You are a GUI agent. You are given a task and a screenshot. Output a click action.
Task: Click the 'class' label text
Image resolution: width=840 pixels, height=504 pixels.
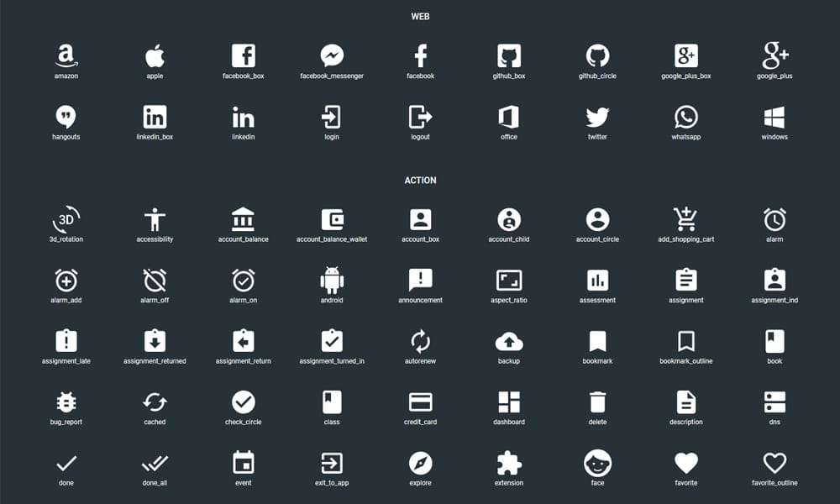click(332, 422)
